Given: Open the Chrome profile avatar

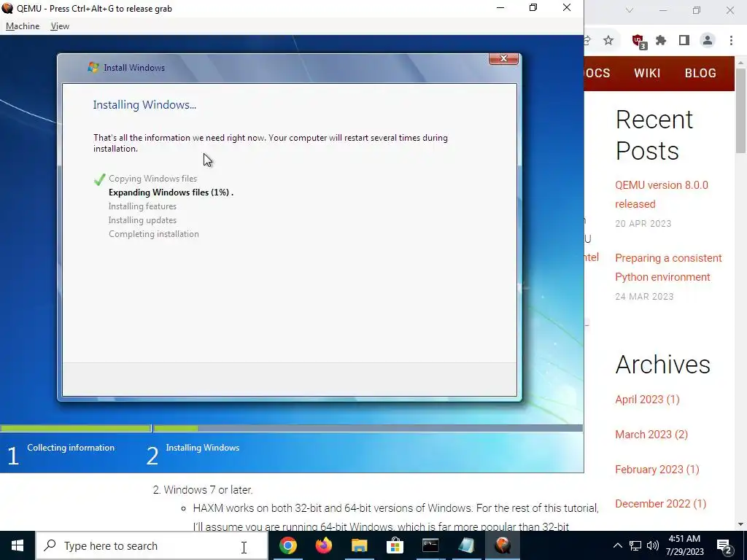Looking at the screenshot, I should point(708,41).
